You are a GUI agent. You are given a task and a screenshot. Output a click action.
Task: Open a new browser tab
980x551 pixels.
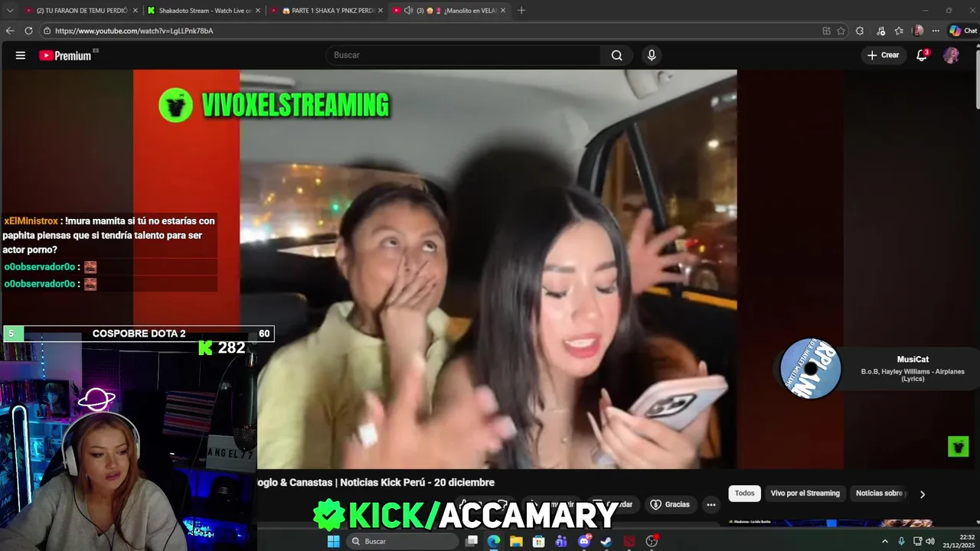coord(521,11)
